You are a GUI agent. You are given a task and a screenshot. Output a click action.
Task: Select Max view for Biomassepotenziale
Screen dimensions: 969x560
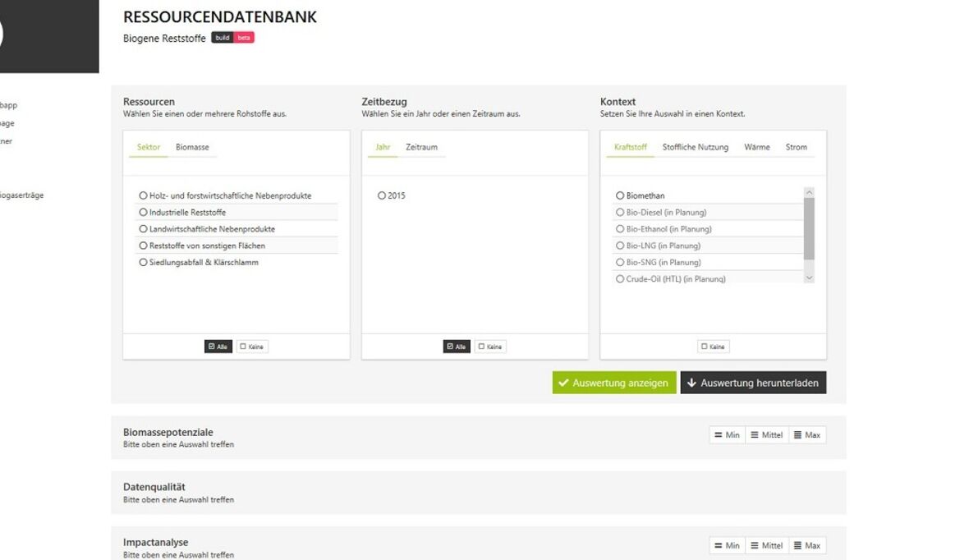click(x=807, y=435)
